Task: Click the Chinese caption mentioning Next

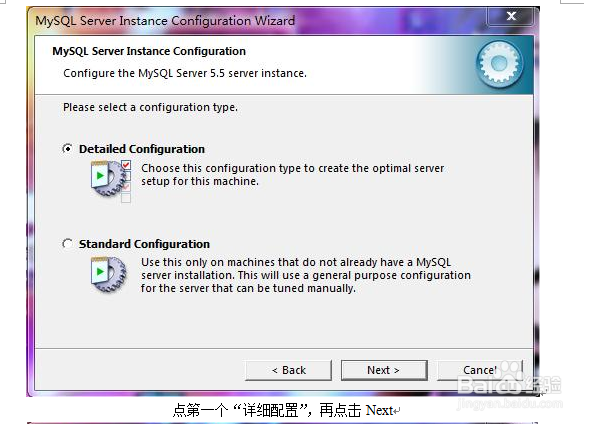Action: pyautogui.click(x=286, y=410)
